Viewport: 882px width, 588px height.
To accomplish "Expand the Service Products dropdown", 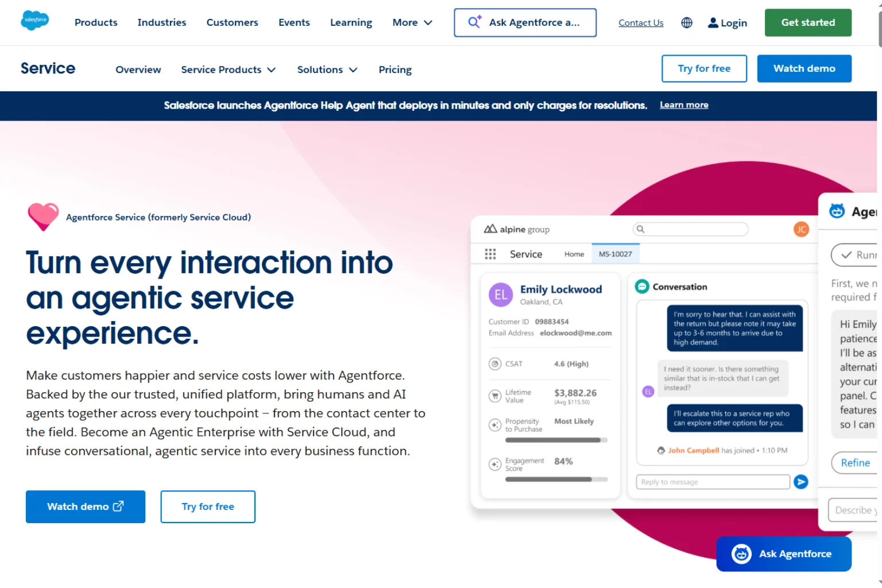I will point(229,69).
